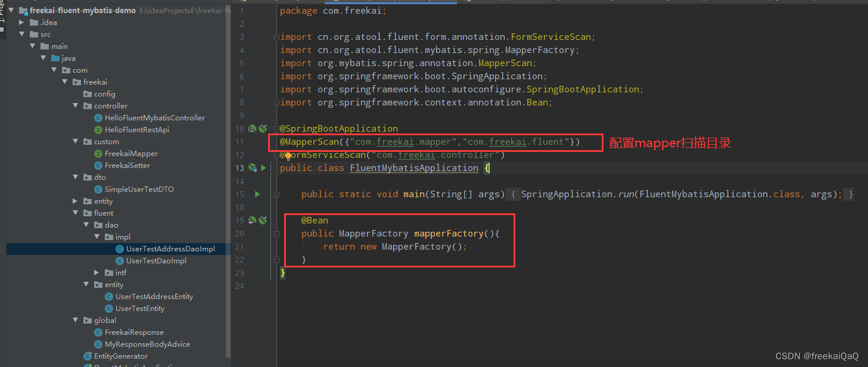868x367 pixels.
Task: Click the MapperFactory return type in code
Action: coord(373,234)
